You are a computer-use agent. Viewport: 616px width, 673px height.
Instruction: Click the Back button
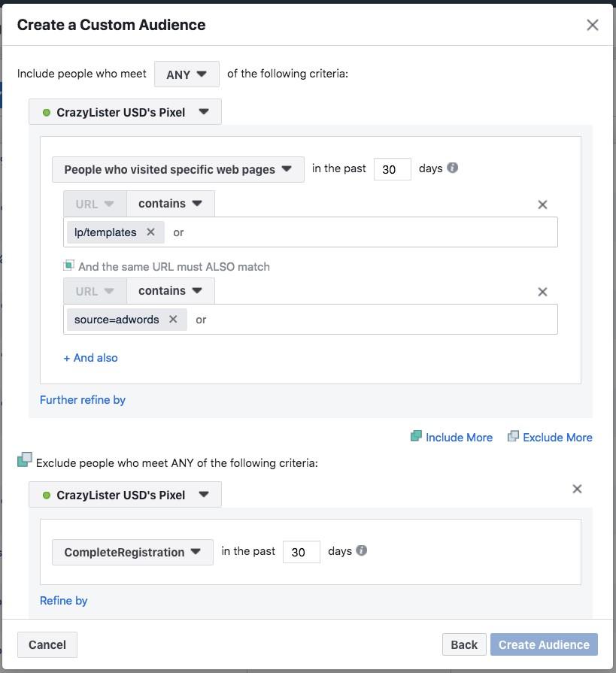(463, 644)
